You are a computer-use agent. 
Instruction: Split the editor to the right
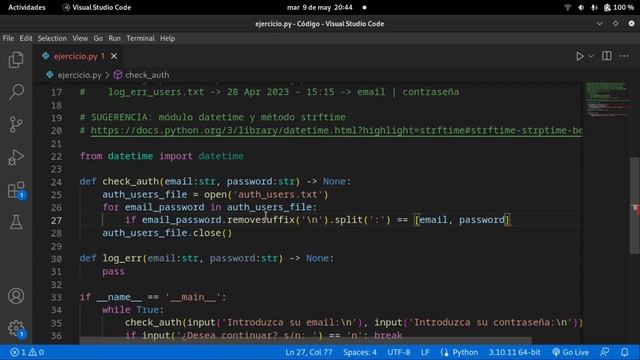607,56
